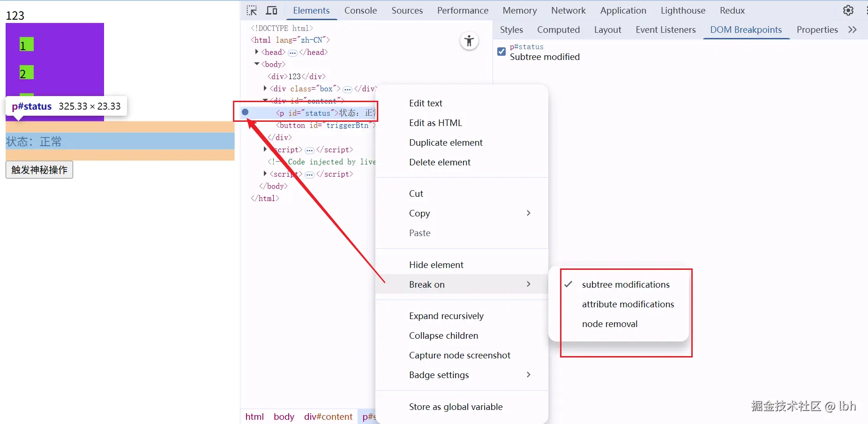Expand the script node above the injected comment
Image resolution: width=868 pixels, height=424 pixels.
pyautogui.click(x=265, y=149)
